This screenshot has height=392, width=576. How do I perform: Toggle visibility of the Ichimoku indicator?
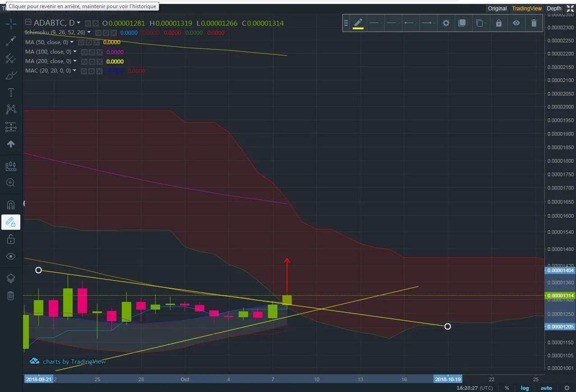click(97, 33)
